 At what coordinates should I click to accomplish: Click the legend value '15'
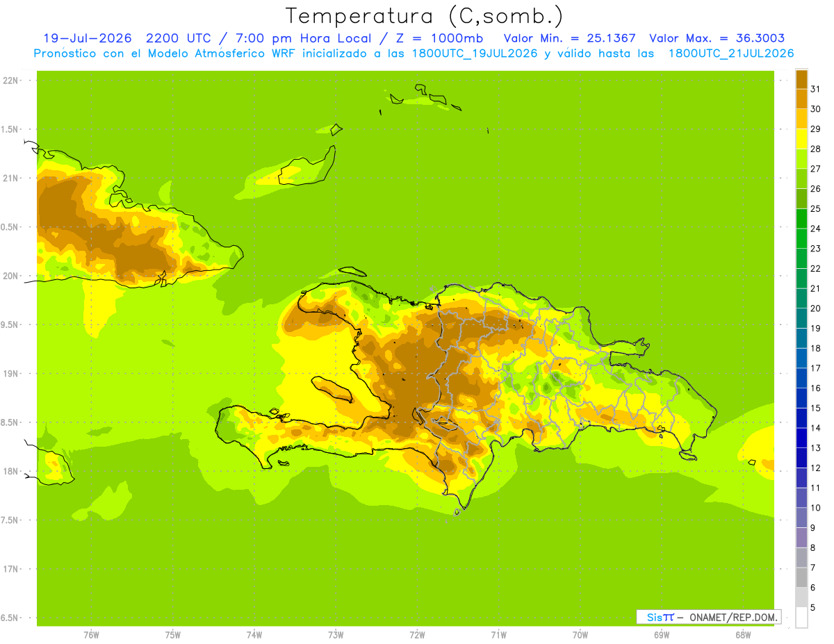(x=815, y=408)
